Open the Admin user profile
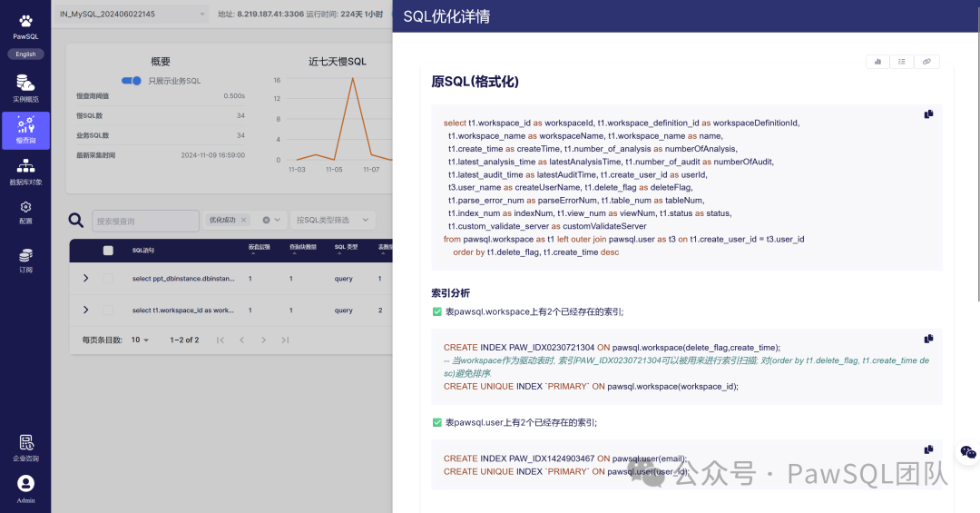The image size is (980, 513). [25, 488]
